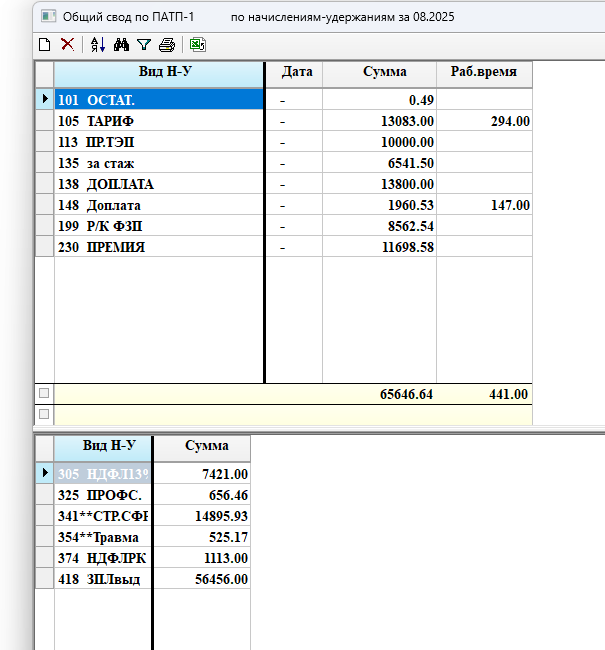
Task: Export to Excel using green icon
Action: pos(197,44)
